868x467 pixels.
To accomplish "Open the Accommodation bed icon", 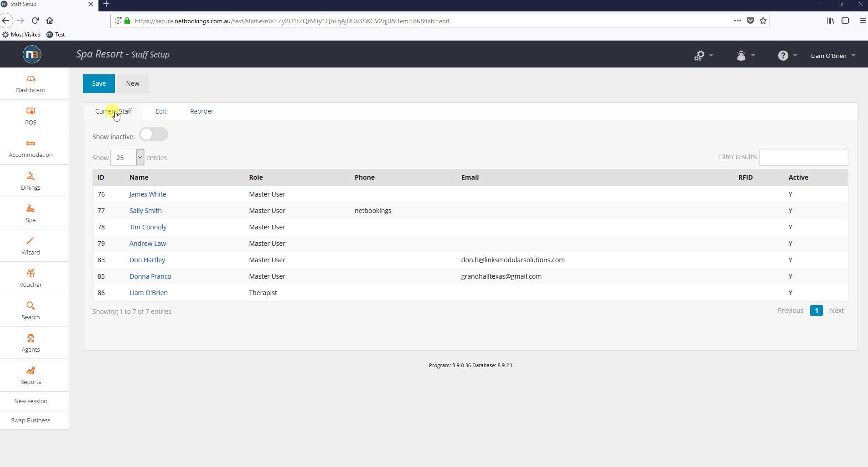I will pos(31,144).
